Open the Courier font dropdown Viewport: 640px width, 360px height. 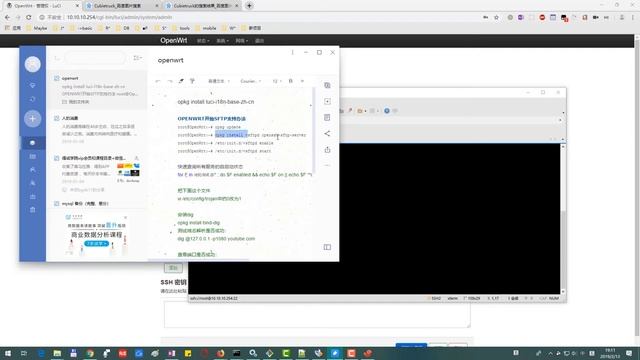pyautogui.click(x=251, y=81)
